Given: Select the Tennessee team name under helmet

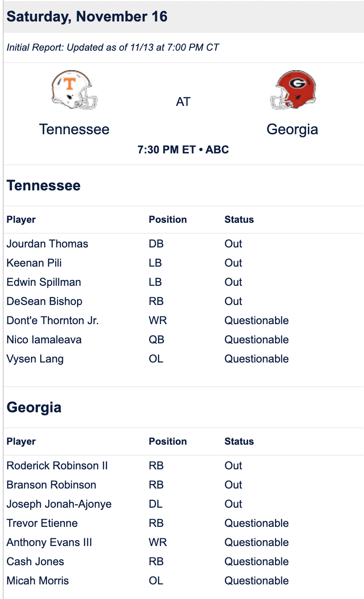Looking at the screenshot, I should click(74, 129).
